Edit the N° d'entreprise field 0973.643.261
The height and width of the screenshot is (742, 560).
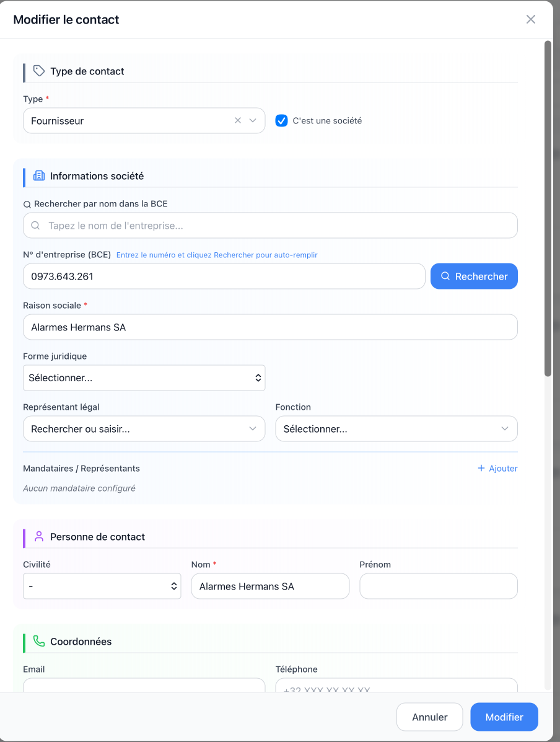click(224, 276)
